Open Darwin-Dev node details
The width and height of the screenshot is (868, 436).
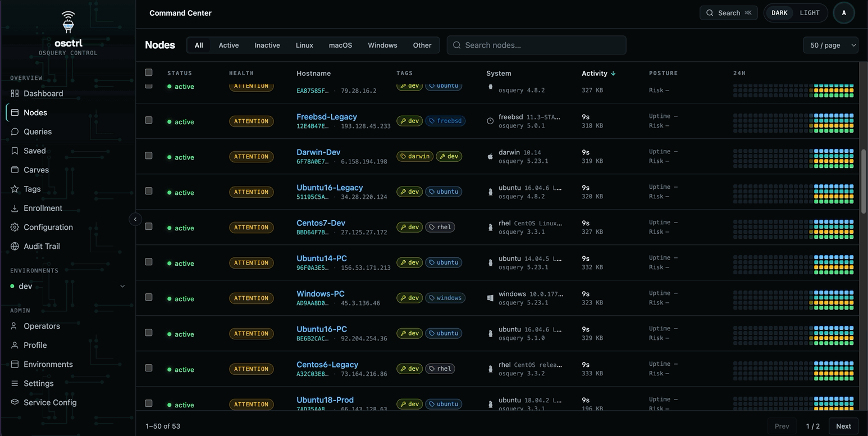click(318, 152)
